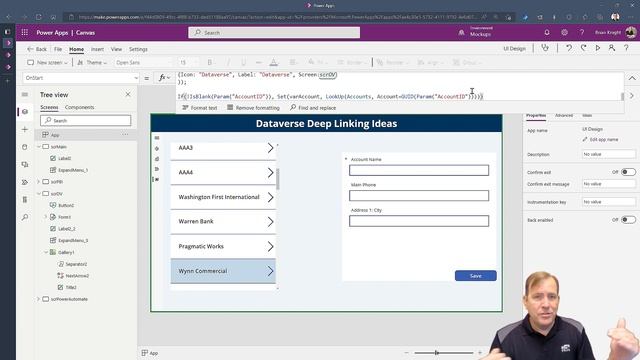The width and height of the screenshot is (640, 360).
Task: Open the Insert ribbon tab
Action: pos(97,49)
